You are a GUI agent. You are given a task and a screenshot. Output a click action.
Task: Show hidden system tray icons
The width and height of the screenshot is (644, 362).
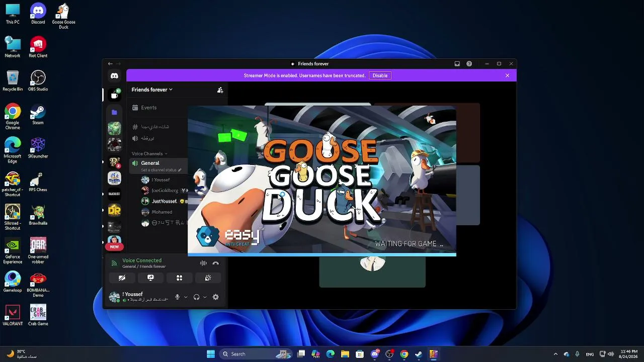tap(555, 354)
